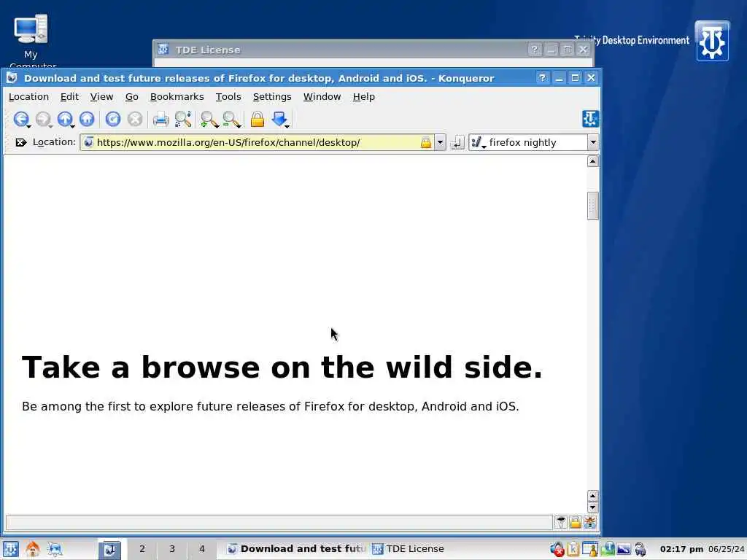Click the taskbar clock showing 02:17 pm
The image size is (747, 560).
tap(681, 549)
